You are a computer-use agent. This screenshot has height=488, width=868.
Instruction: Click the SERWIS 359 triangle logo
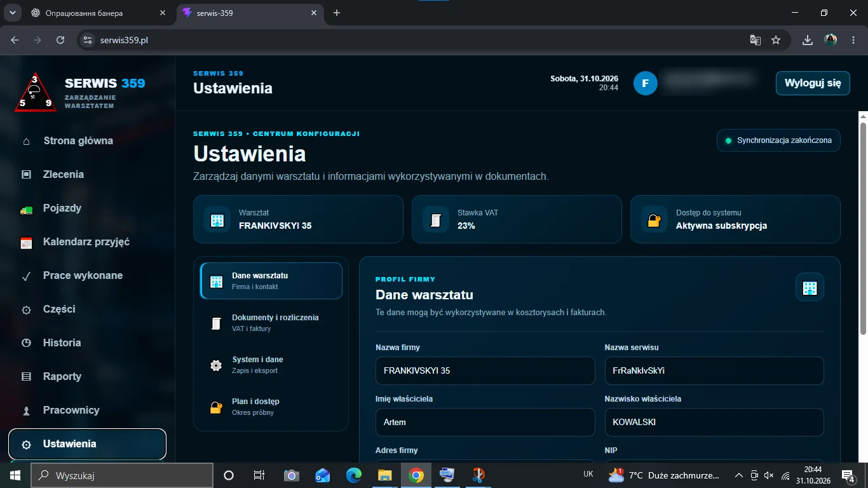[x=36, y=93]
